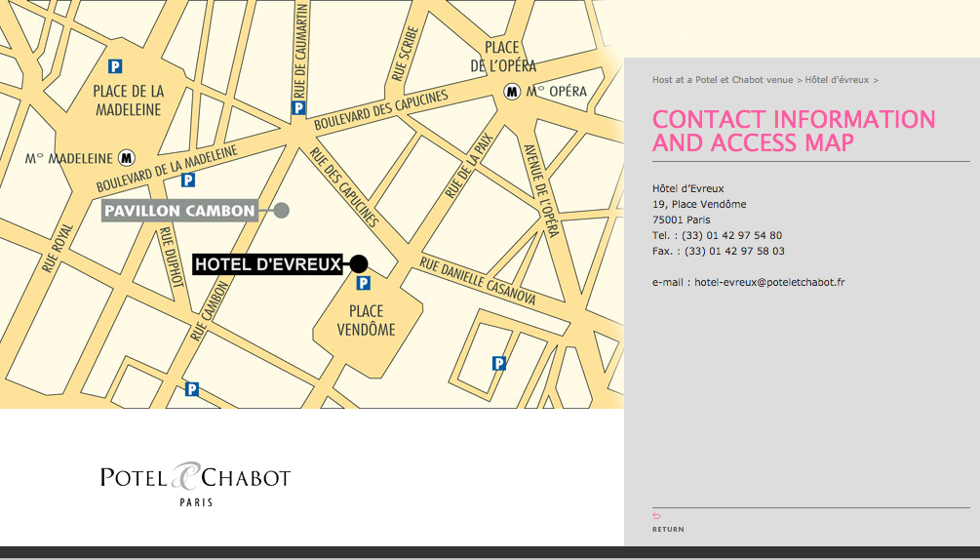The image size is (980, 560).
Task: Click the 'Fax. : (33) 01 42 97 58 03' line
Action: (718, 252)
